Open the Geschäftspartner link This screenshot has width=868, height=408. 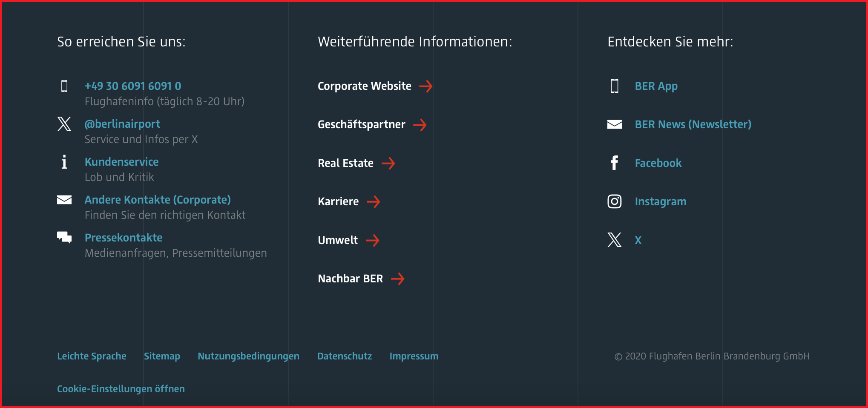pos(362,124)
